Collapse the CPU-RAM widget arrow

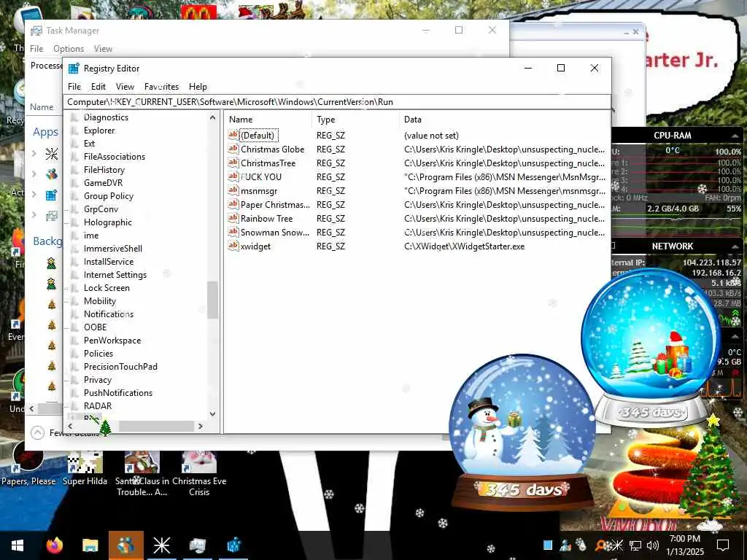(x=735, y=136)
